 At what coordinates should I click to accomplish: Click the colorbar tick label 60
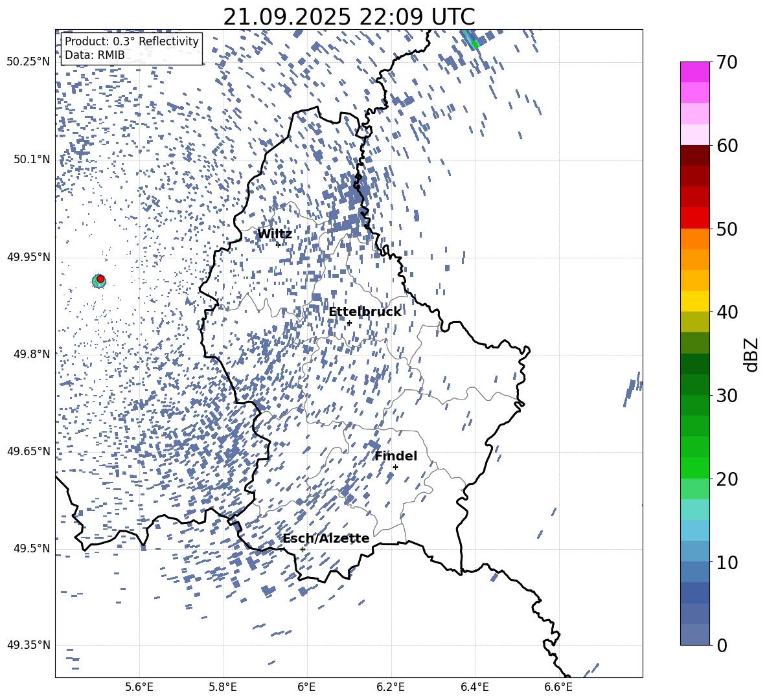pyautogui.click(x=727, y=146)
